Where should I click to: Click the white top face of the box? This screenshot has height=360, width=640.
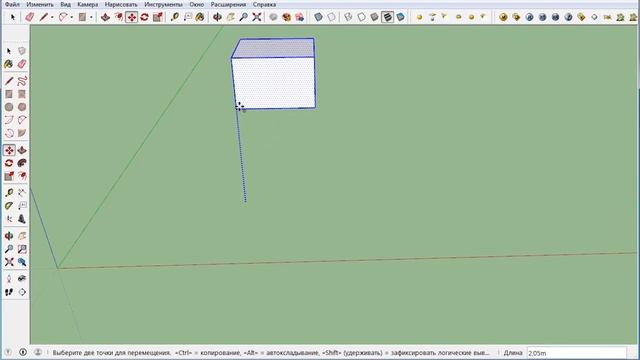(x=274, y=48)
